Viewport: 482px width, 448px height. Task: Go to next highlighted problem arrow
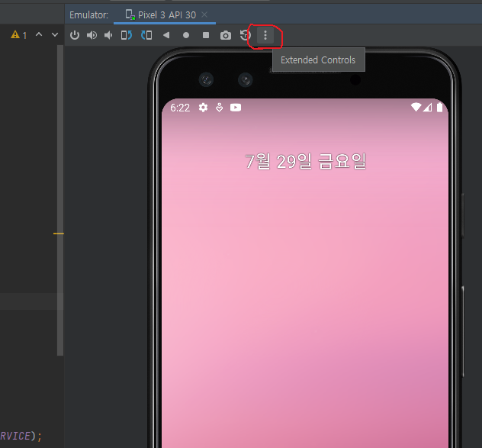pos(55,34)
